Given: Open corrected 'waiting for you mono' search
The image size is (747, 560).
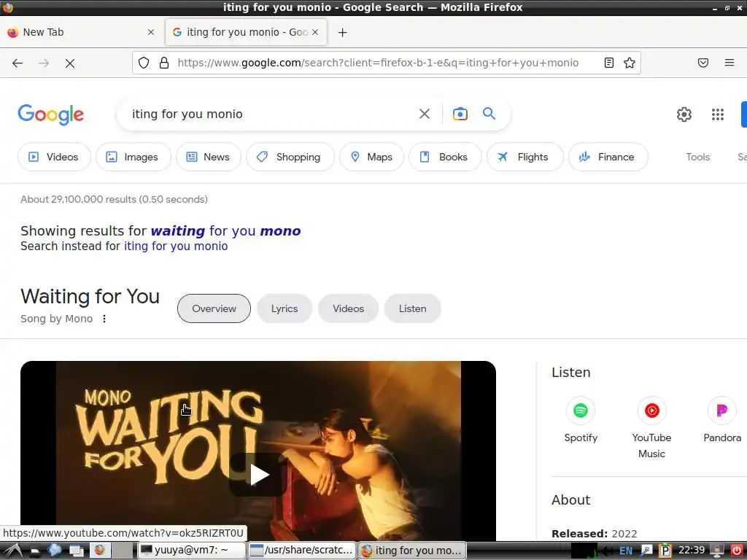Looking at the screenshot, I should click(226, 231).
